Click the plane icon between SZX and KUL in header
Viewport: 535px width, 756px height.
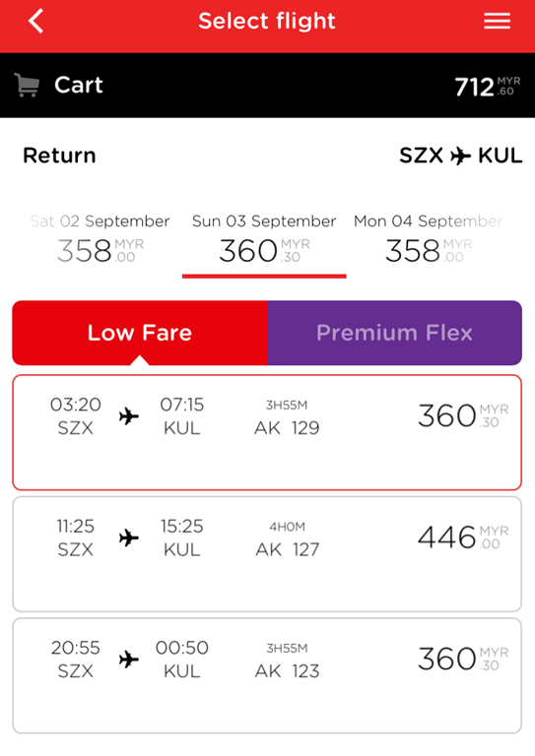tap(460, 156)
